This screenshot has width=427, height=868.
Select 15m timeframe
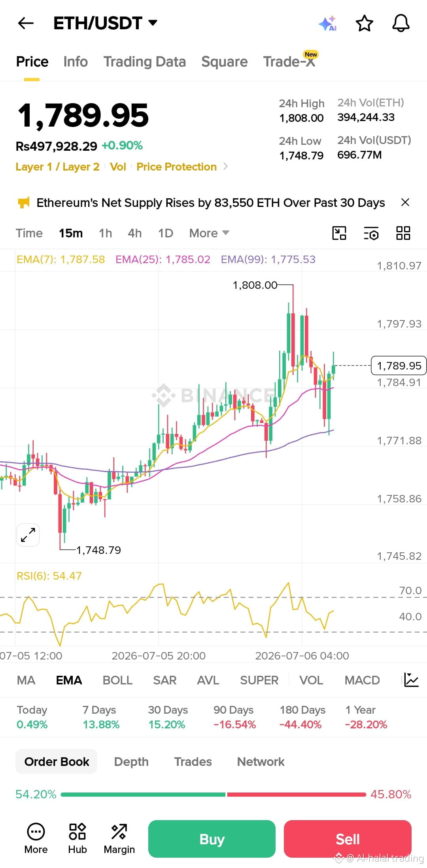(x=71, y=233)
